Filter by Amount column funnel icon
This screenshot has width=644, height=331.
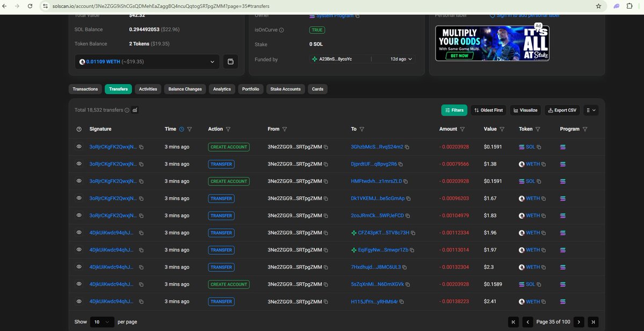(x=462, y=129)
